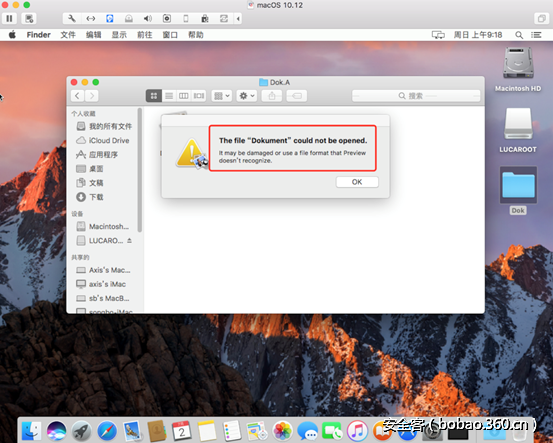Click the hard disk device icon in VM toolbar
Viewport: 553px width, 443px height.
[129, 18]
